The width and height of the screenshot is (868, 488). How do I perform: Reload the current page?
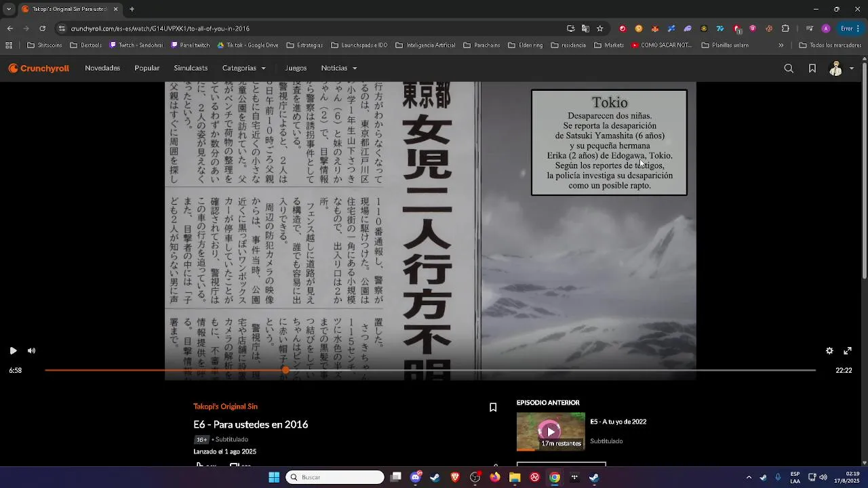click(x=42, y=28)
